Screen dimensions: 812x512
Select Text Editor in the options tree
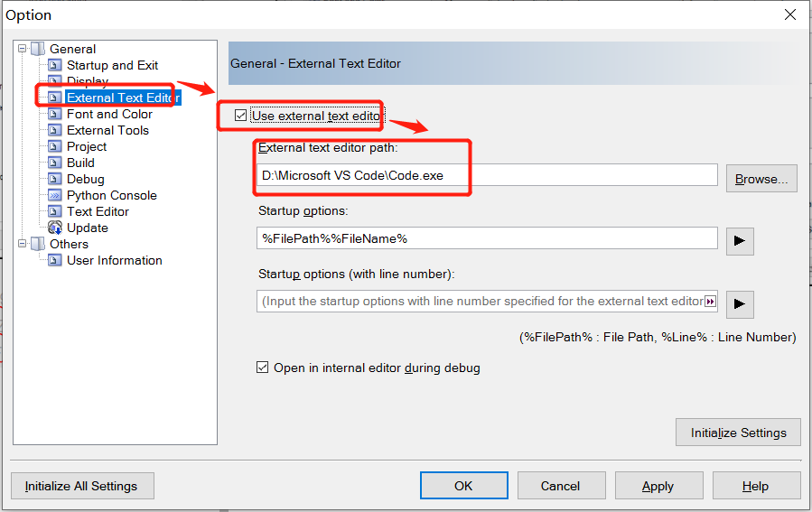click(98, 211)
